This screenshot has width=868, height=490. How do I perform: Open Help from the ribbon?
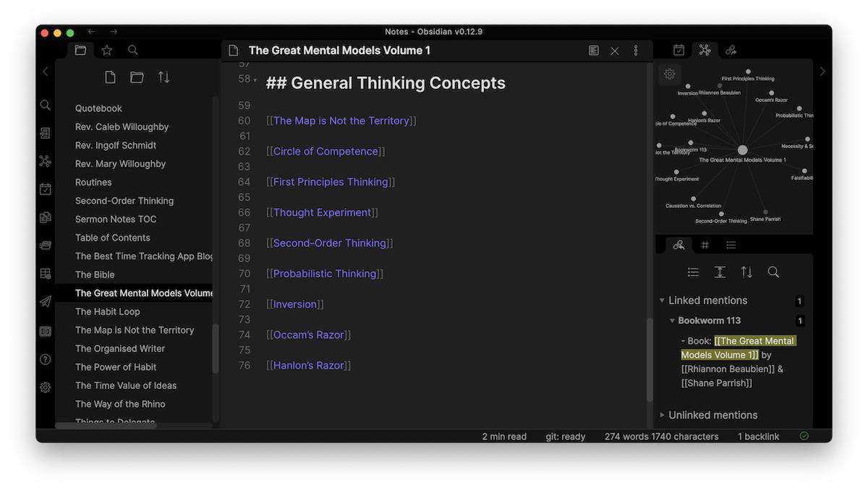click(x=46, y=359)
